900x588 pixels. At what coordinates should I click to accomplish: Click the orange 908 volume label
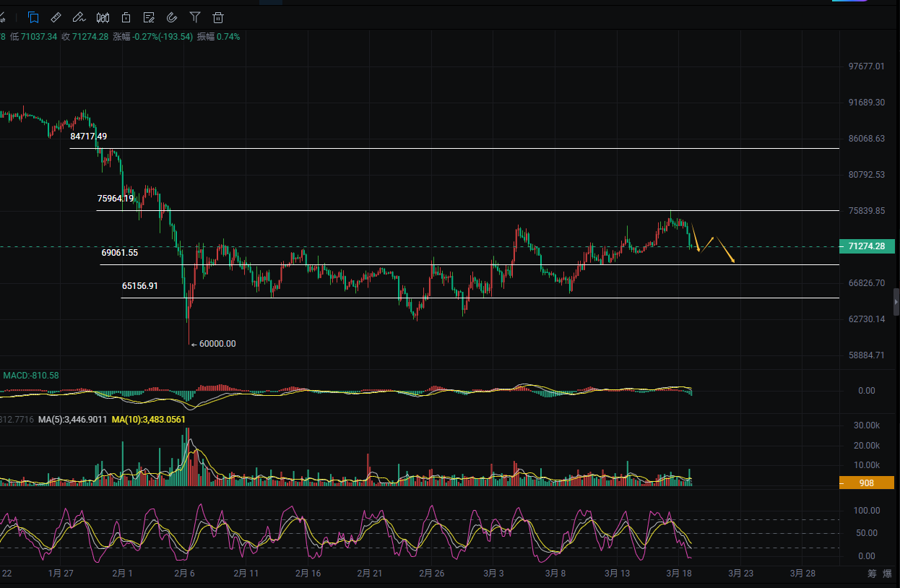tap(867, 483)
